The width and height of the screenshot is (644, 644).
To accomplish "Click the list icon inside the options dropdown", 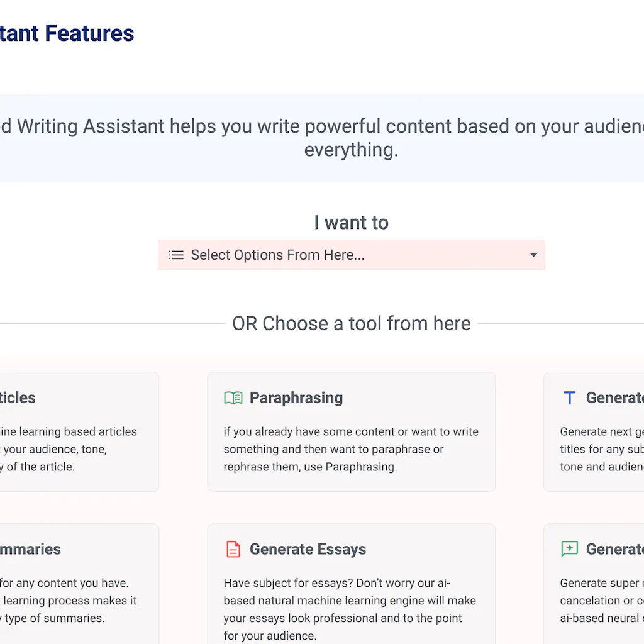I will (176, 255).
